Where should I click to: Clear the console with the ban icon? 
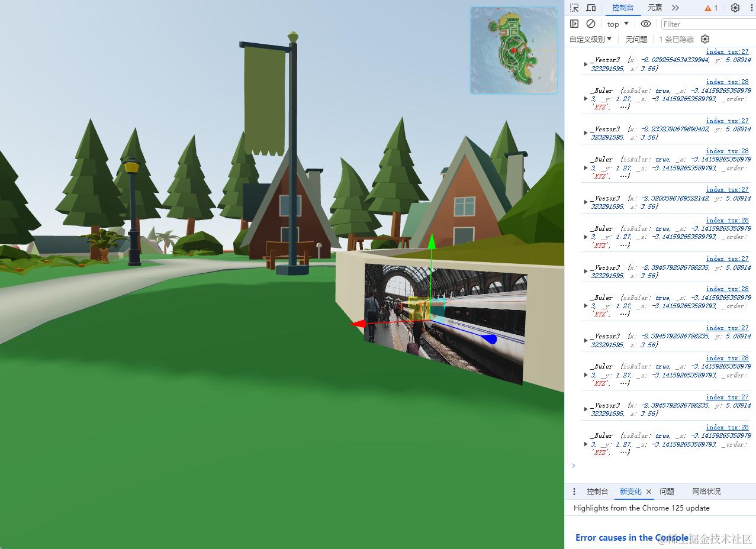click(x=591, y=24)
